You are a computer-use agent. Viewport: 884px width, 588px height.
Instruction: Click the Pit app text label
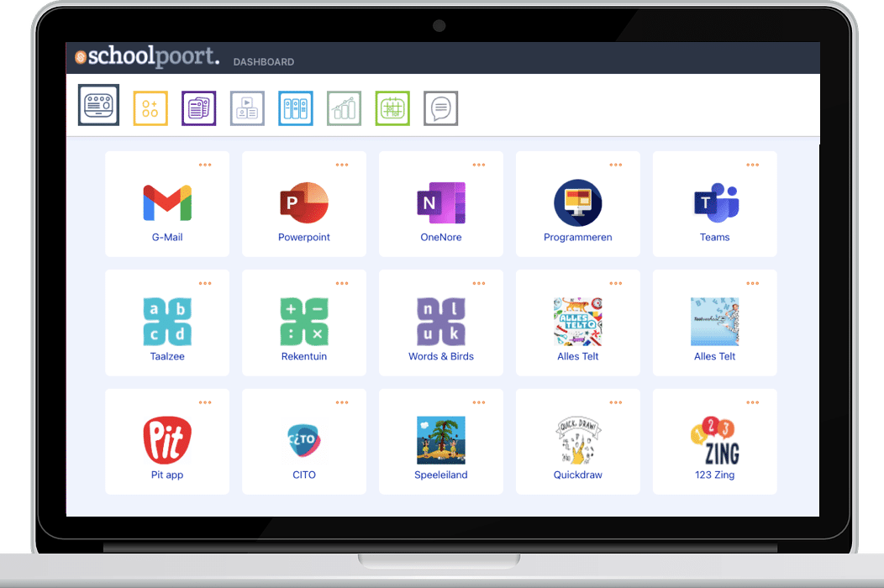coord(167,475)
